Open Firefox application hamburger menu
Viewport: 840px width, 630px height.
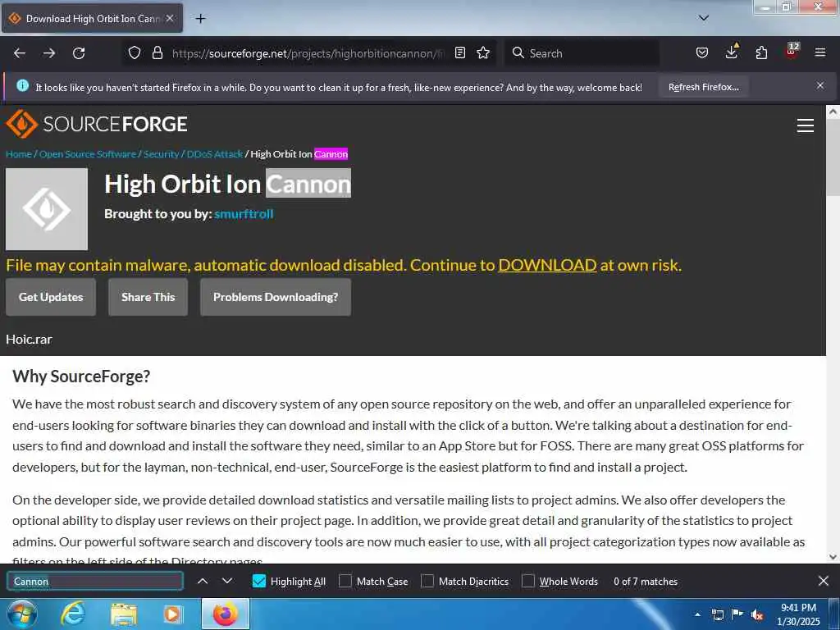pyautogui.click(x=819, y=52)
